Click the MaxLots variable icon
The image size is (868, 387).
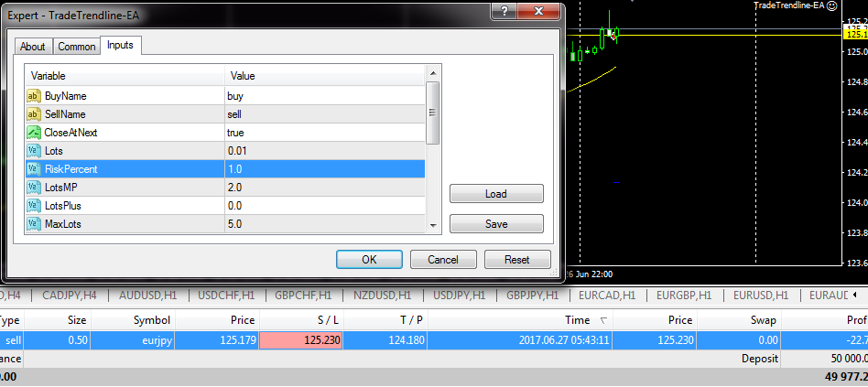click(x=34, y=223)
